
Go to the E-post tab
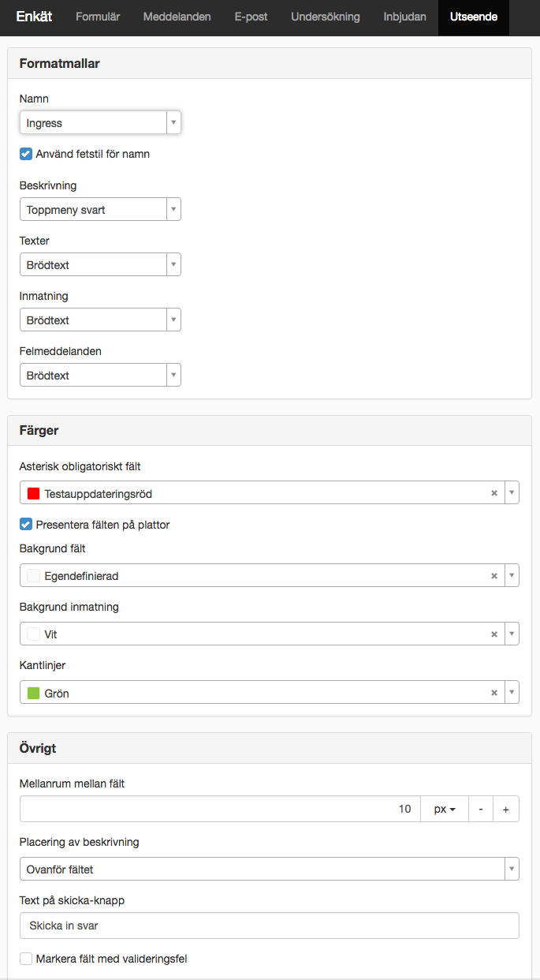(x=251, y=17)
